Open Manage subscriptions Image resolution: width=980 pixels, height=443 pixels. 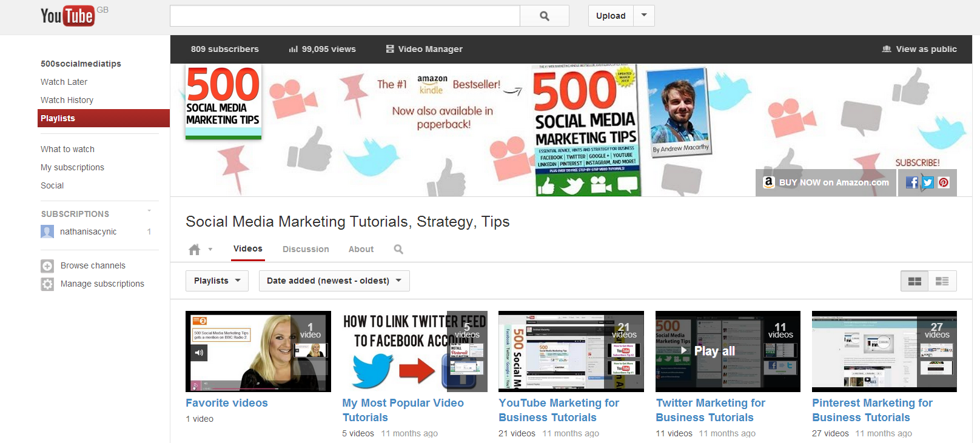(x=102, y=284)
